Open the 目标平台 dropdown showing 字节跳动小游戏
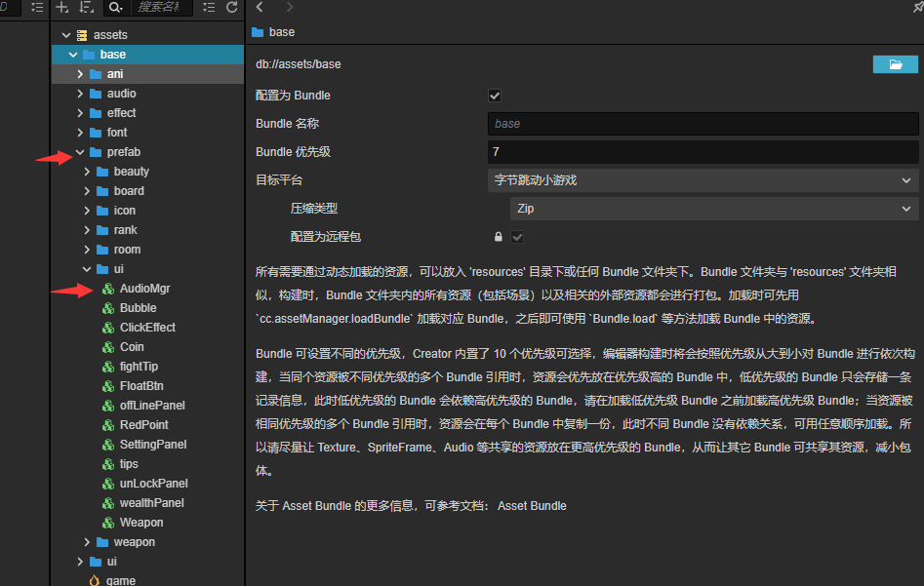This screenshot has height=586, width=924. coord(703,180)
